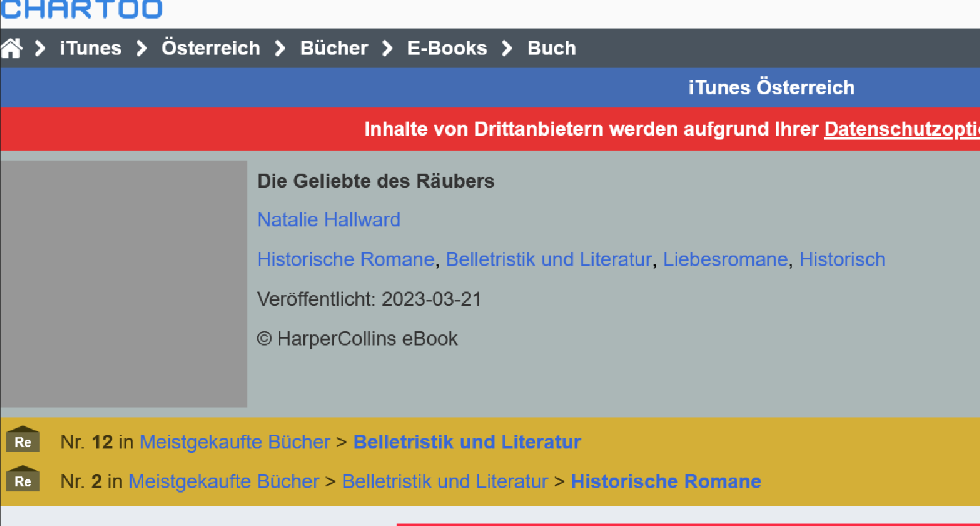
Task: Open Österreich breadcrumb item
Action: coord(211,48)
